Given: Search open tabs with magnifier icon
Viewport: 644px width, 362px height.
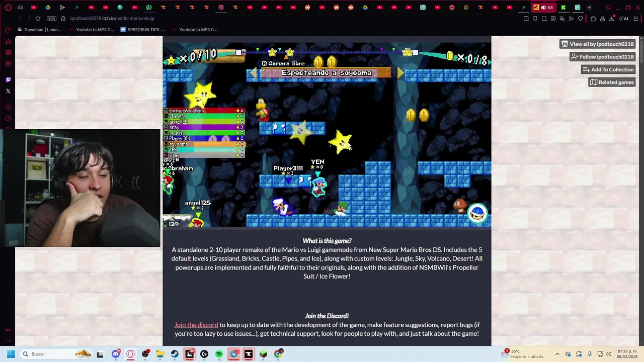Looking at the screenshot, I should tap(609, 8).
